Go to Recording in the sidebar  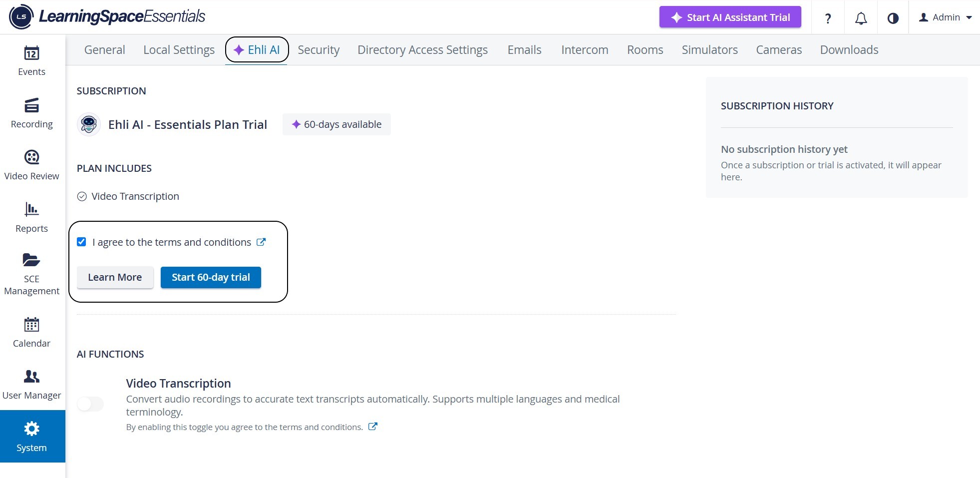32,113
